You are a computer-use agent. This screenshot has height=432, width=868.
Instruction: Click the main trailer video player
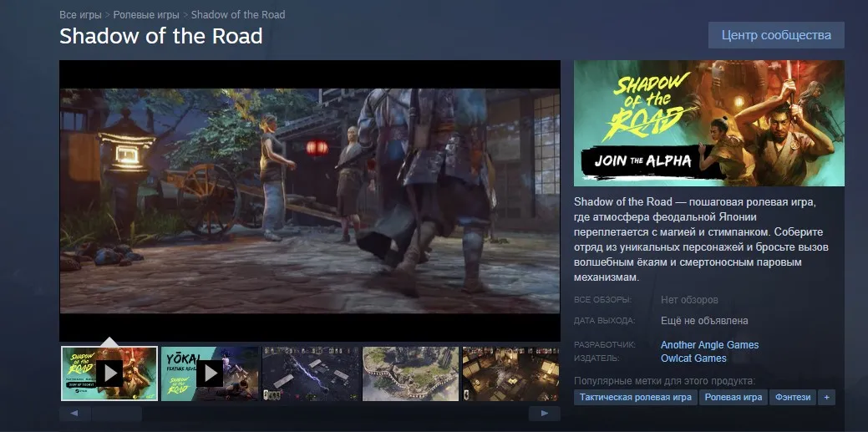[309, 201]
